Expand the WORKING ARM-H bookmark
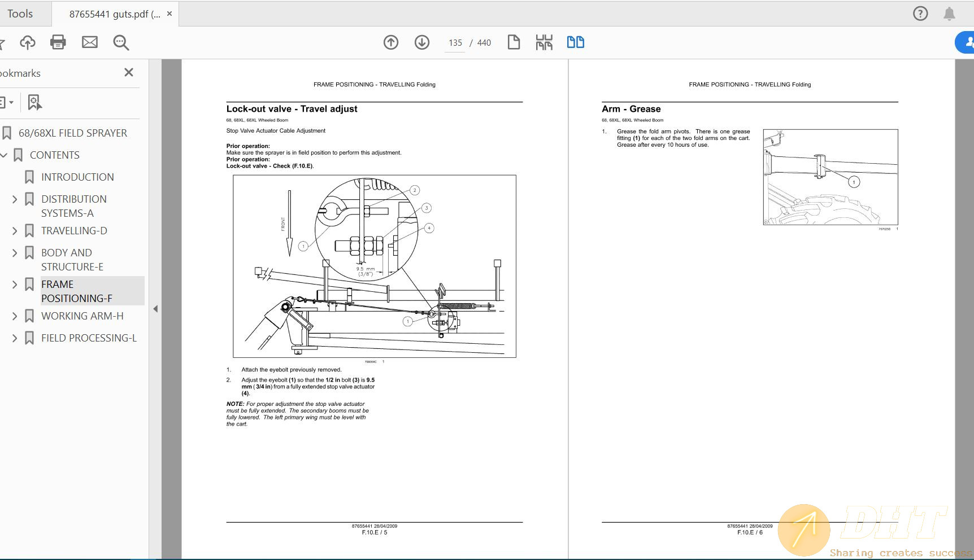974x560 pixels. (x=15, y=316)
